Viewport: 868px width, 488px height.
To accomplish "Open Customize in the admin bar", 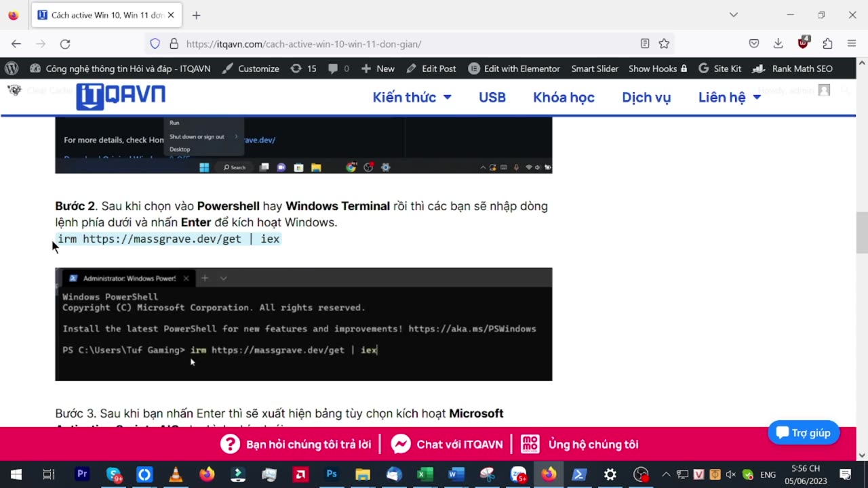I will 250,68.
